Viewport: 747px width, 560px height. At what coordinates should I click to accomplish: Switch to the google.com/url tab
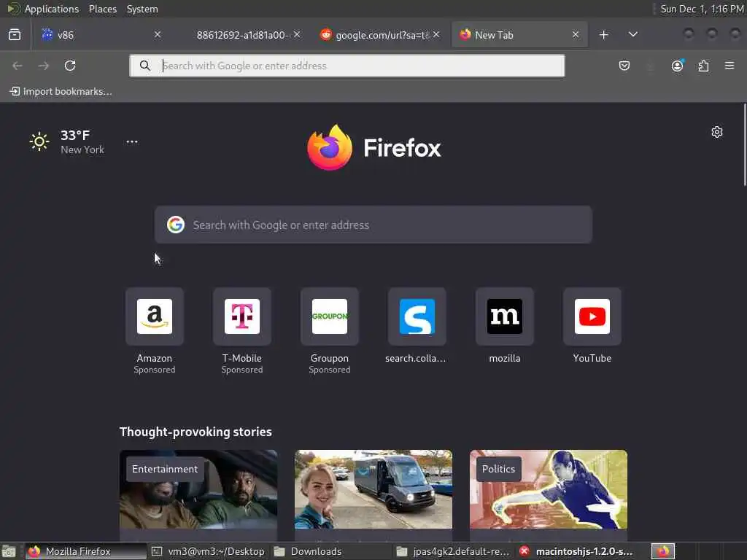(x=376, y=35)
